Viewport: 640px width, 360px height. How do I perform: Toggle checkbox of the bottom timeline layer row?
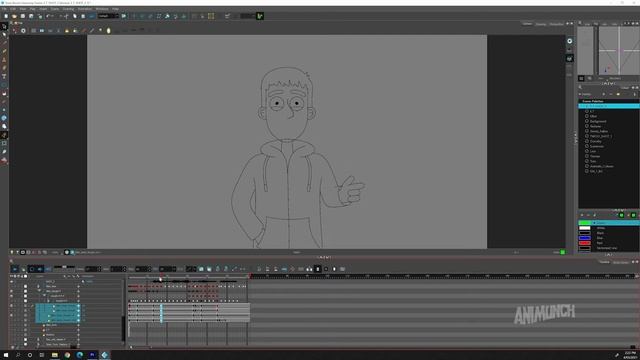click(25, 344)
